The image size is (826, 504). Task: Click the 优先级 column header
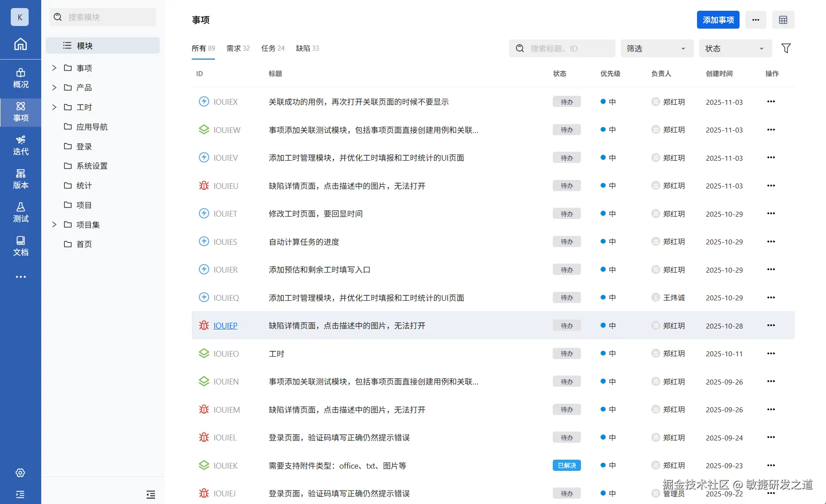click(x=610, y=73)
